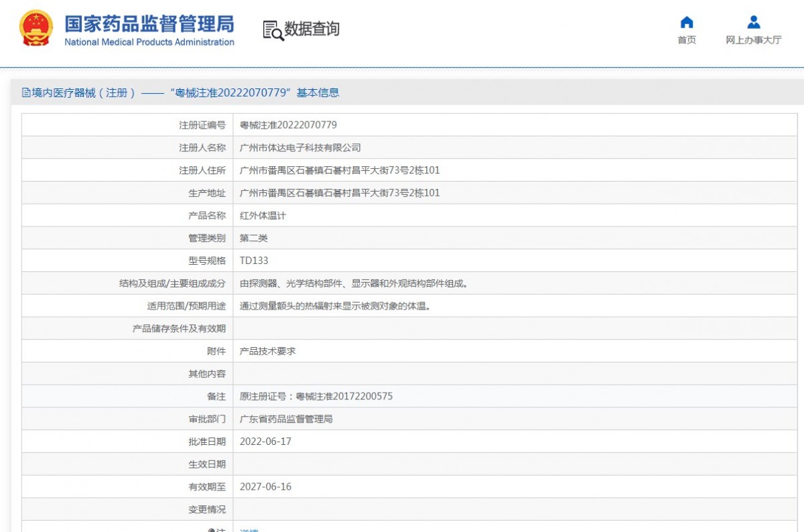804x532 pixels.
Task: Click the 广州市体达电子科技有限公司 value
Action: (x=300, y=147)
